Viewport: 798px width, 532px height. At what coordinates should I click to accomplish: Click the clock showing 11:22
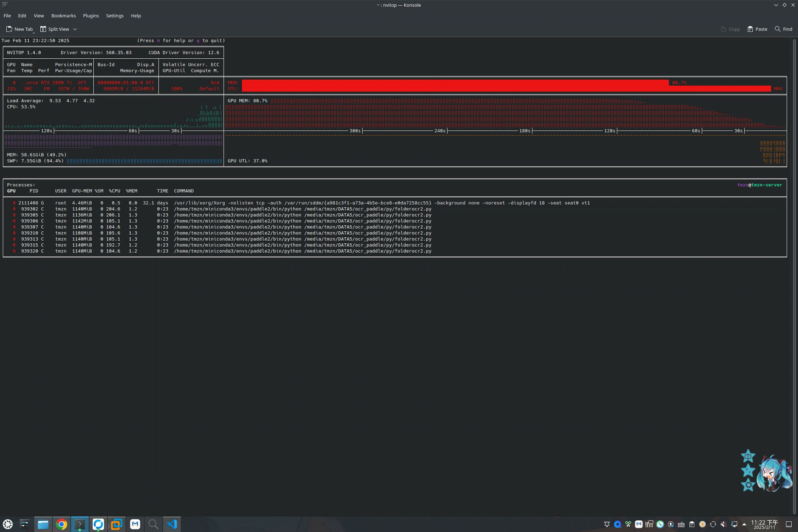pyautogui.click(x=764, y=524)
